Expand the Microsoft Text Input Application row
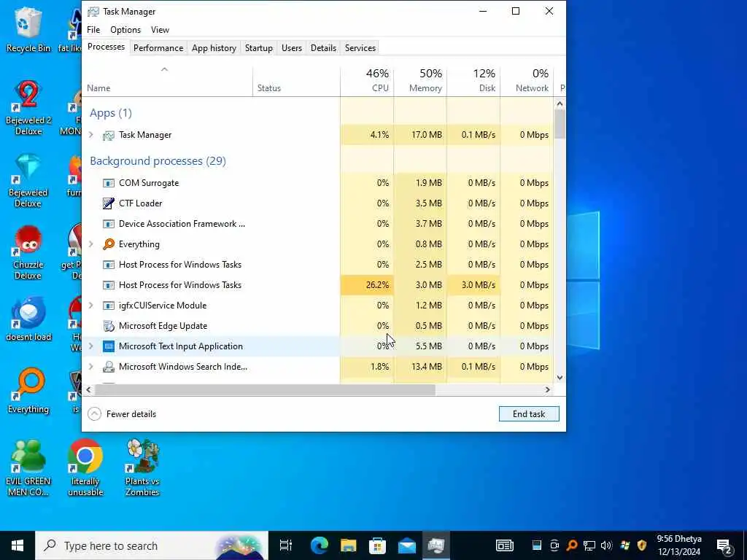 [91, 346]
